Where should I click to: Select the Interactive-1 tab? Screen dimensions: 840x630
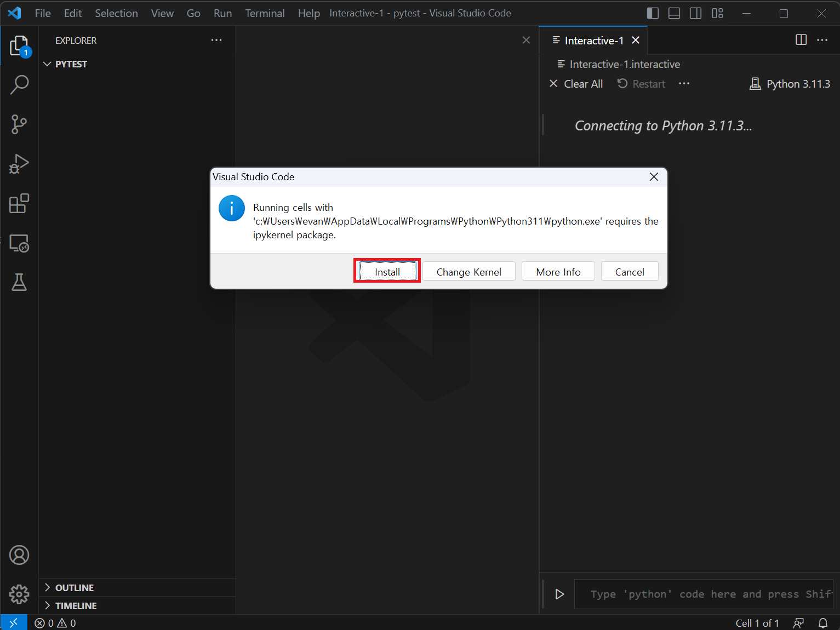[x=593, y=41]
